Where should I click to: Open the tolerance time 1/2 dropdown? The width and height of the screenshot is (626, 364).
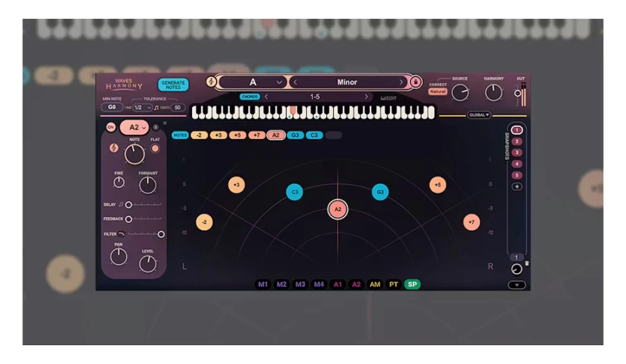coord(142,108)
